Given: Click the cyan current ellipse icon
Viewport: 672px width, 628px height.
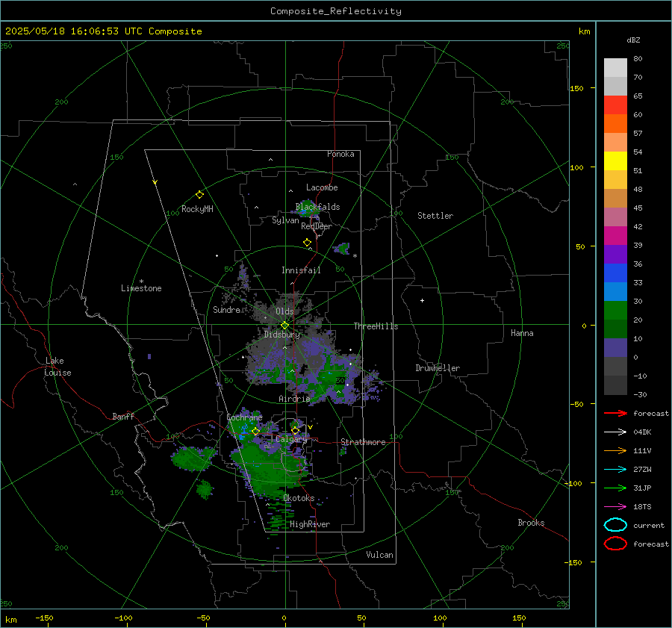Looking at the screenshot, I should pos(615,525).
